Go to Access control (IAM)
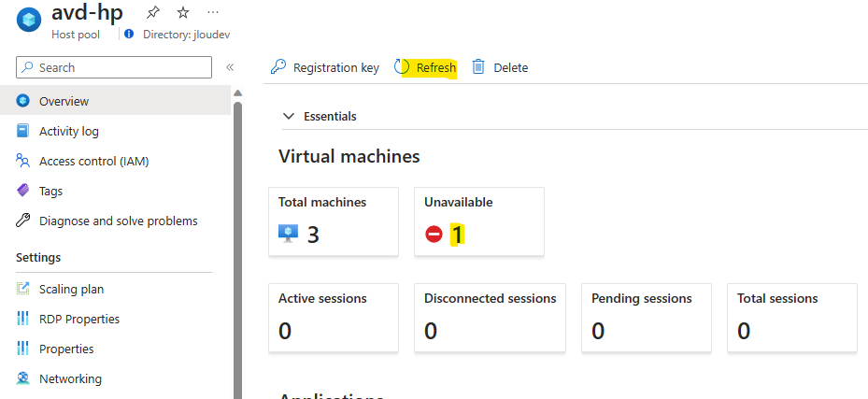Viewport: 868px width, 399px height. coord(115,161)
